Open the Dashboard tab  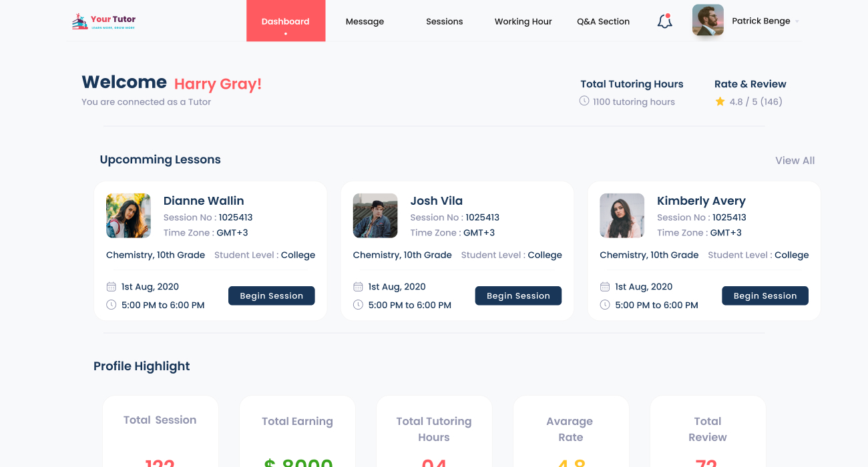[x=286, y=21]
